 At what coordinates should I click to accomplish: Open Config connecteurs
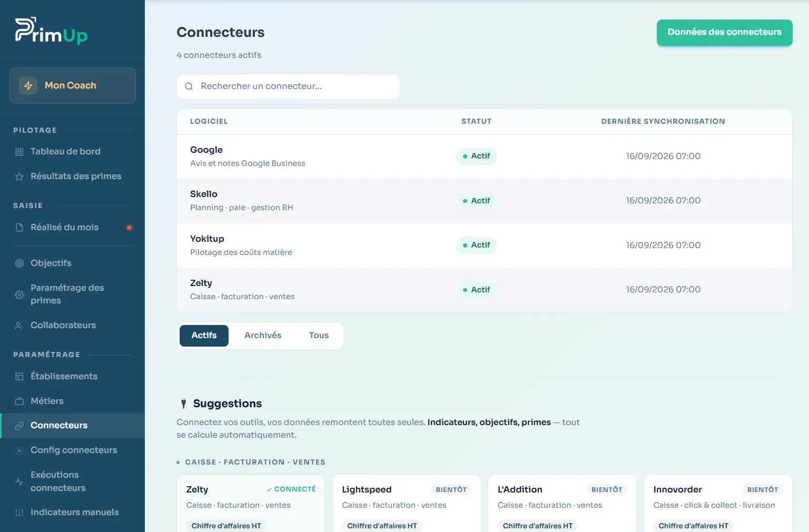pos(72,450)
